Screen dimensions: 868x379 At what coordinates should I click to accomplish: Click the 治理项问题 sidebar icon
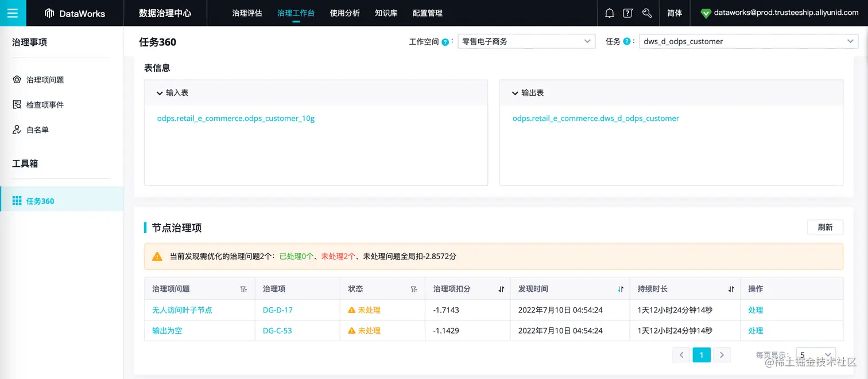17,80
